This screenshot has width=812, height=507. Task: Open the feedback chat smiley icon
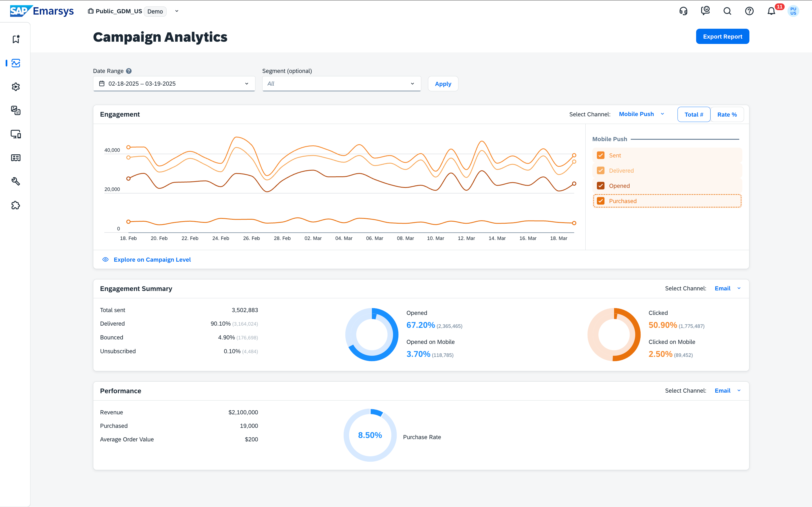[705, 11]
